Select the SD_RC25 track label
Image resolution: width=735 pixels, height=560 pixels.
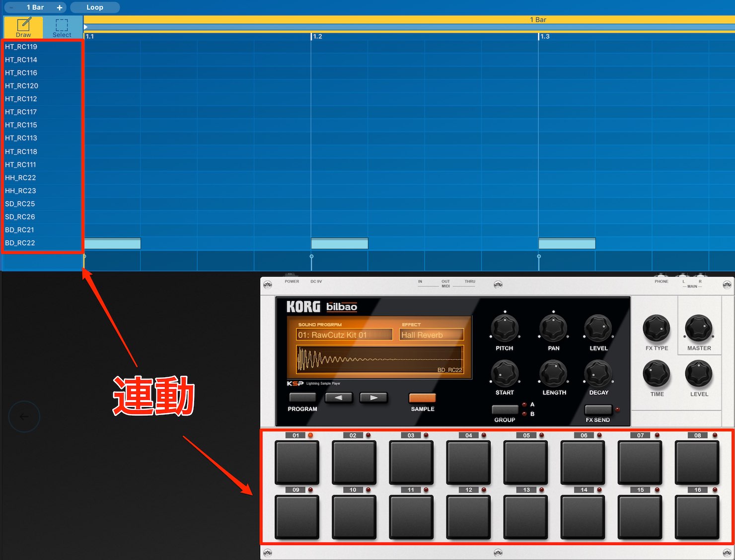pos(20,204)
